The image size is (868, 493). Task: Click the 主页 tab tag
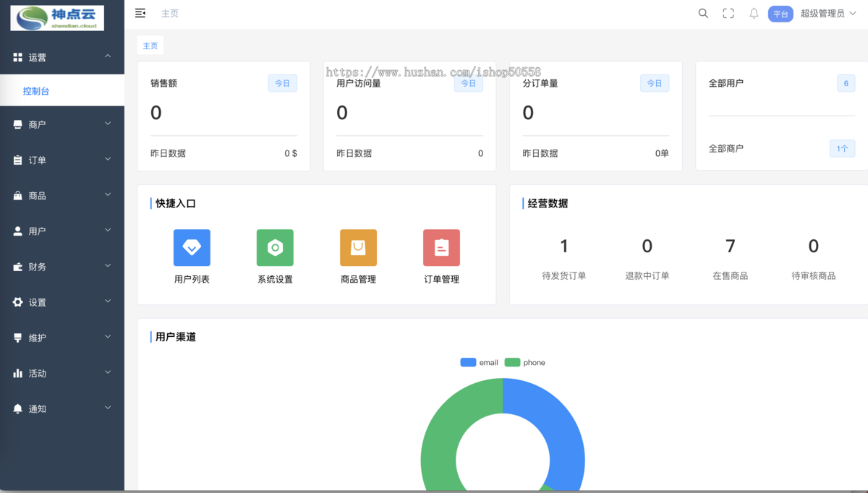click(x=150, y=46)
